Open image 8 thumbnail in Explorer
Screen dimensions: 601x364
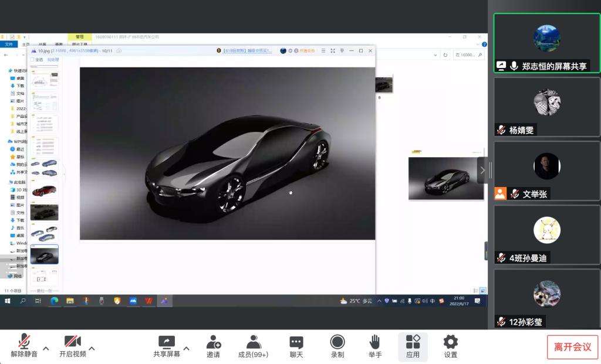384,85
